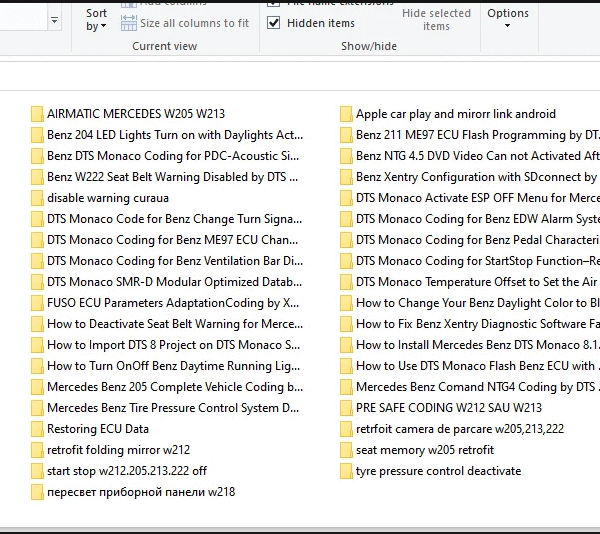Click DTS Monaco Code Turn Signal folder icon
The width and height of the screenshot is (600, 534).
pos(37,219)
